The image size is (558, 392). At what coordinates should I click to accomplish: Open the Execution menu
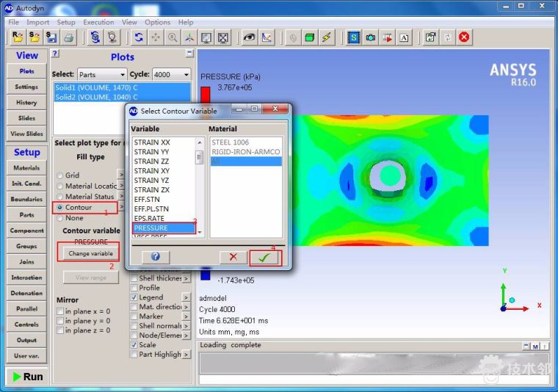98,22
